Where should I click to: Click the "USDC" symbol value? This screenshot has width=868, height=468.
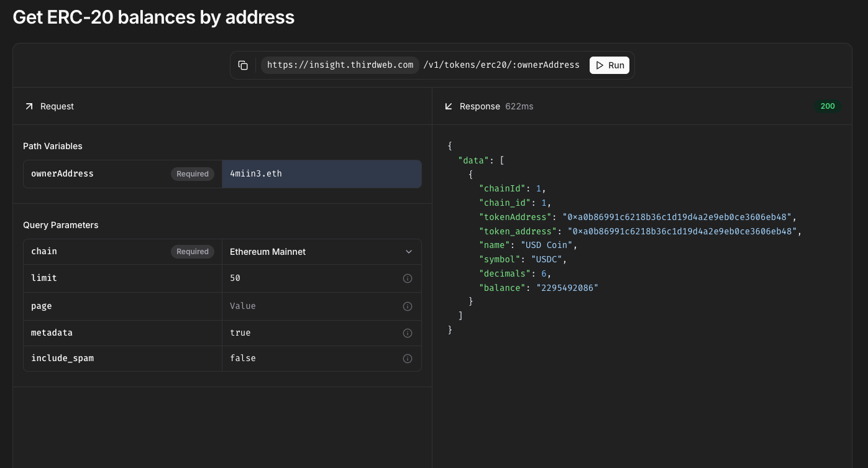pyautogui.click(x=547, y=259)
